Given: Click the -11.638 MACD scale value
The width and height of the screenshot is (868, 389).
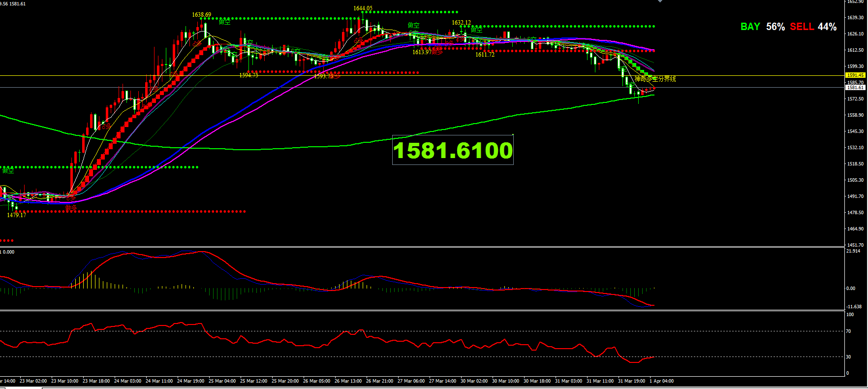Looking at the screenshot, I should (854, 307).
